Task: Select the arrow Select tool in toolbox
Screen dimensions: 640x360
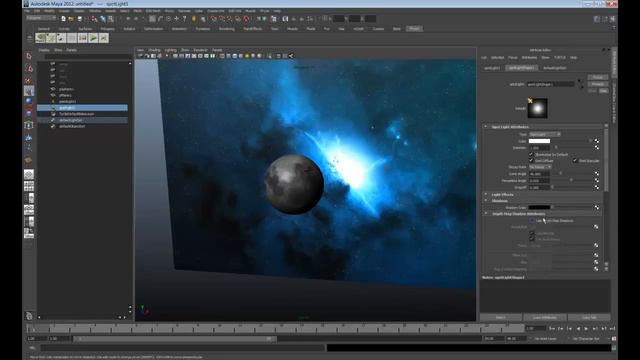Action: [29, 56]
